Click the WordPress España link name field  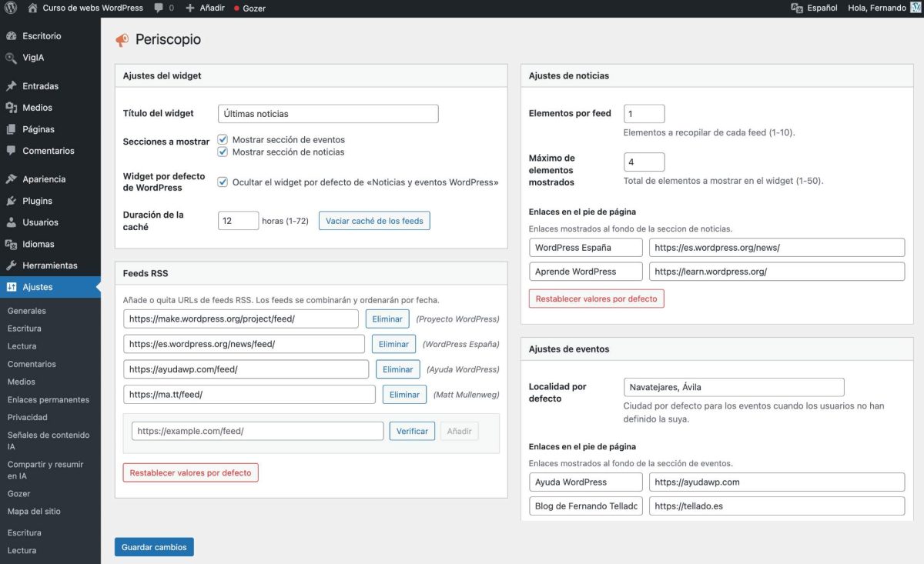click(586, 248)
